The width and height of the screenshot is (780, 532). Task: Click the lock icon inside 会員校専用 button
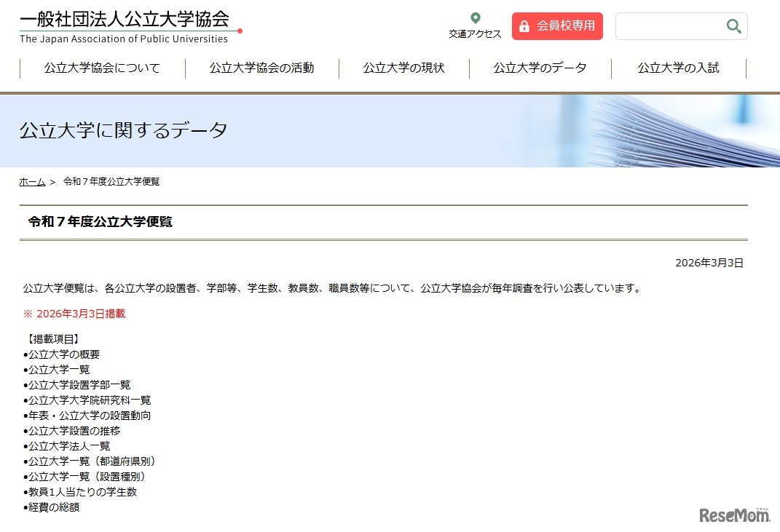click(x=525, y=25)
